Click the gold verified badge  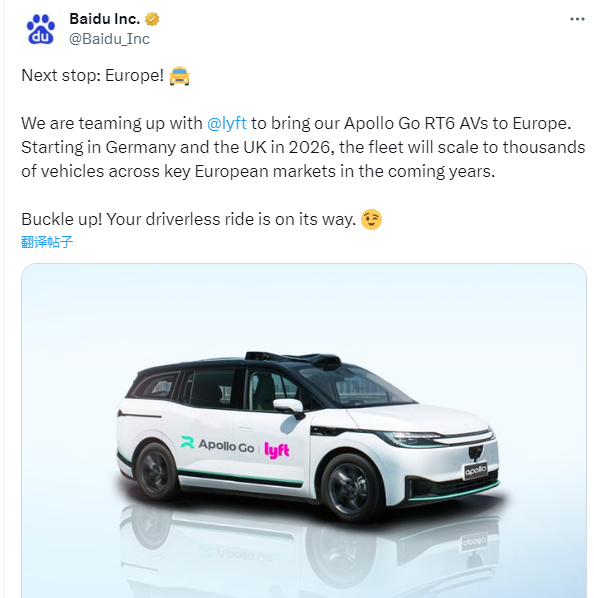click(152, 19)
